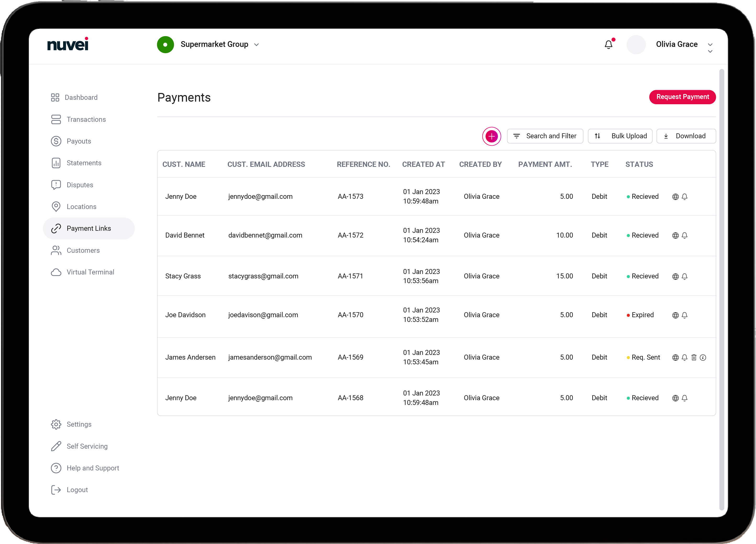Click the globe icon in AA-1568 row
This screenshot has height=544, width=756.
tap(675, 398)
